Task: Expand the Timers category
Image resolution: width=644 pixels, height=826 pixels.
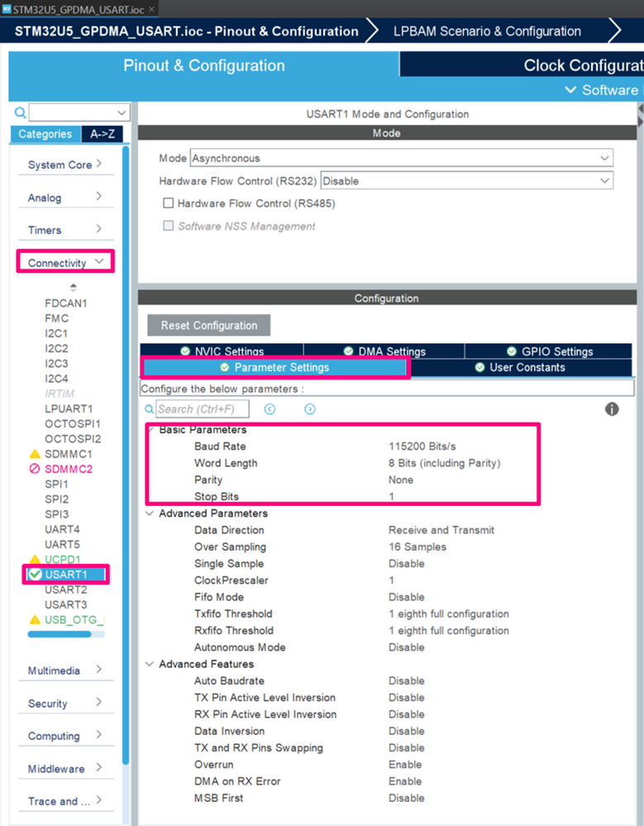Action: (65, 230)
